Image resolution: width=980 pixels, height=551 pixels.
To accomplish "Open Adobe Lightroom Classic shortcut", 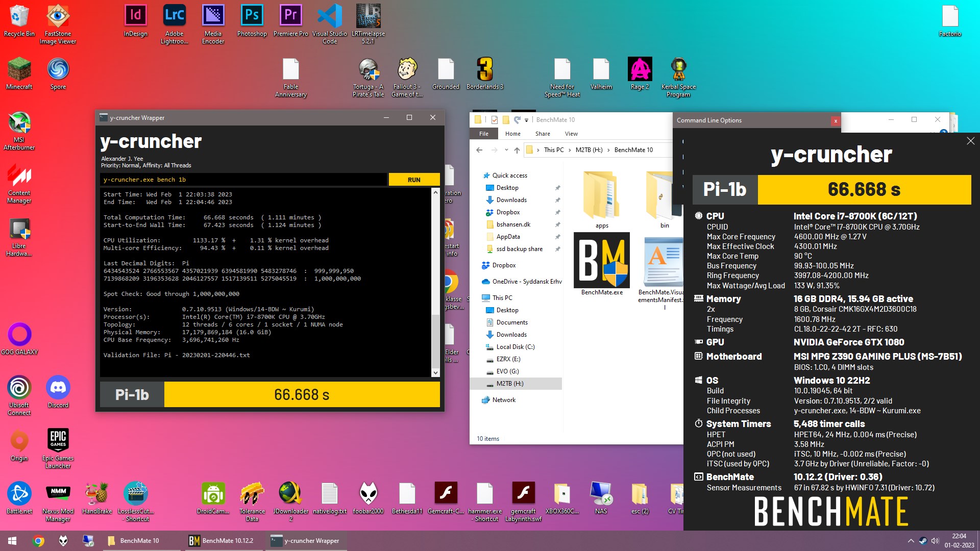I will (x=175, y=24).
